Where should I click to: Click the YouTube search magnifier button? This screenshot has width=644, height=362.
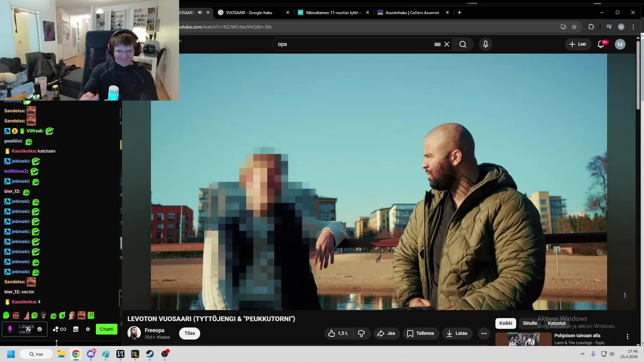tap(463, 44)
